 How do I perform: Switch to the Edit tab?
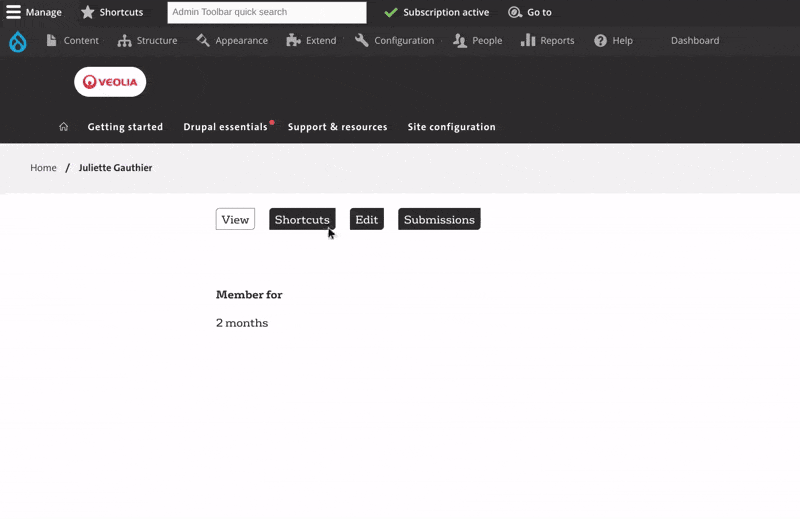[367, 219]
